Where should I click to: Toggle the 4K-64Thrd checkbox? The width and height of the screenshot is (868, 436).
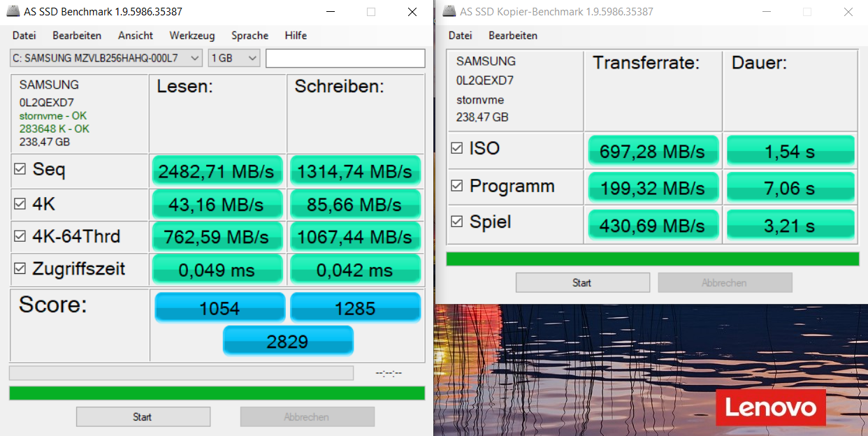(x=20, y=237)
